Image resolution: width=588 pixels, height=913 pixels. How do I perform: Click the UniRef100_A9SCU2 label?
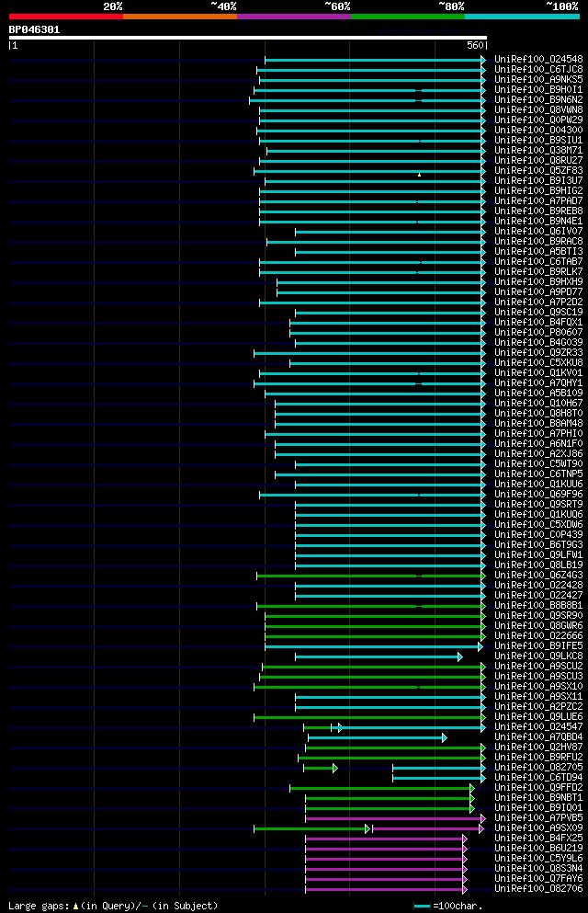click(x=538, y=666)
